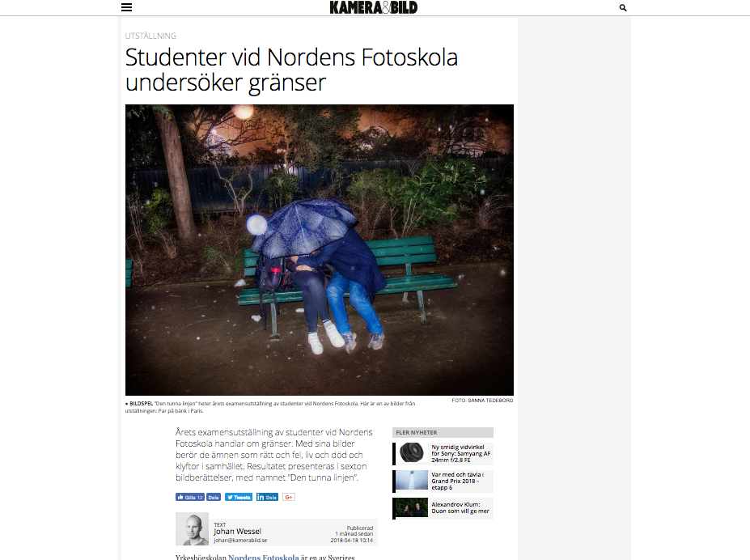Open the headline about Nordens Fotoskola
750x560 pixels.
point(291,70)
